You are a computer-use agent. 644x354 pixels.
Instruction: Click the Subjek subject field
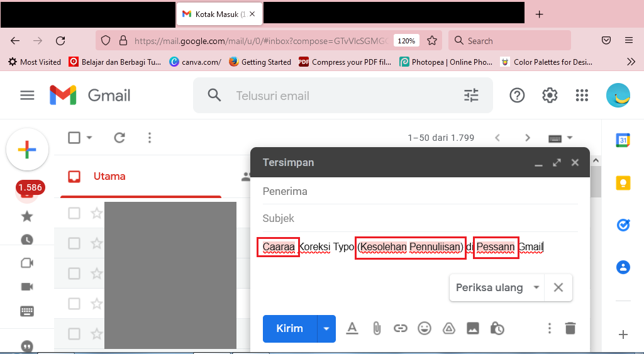pyautogui.click(x=419, y=218)
